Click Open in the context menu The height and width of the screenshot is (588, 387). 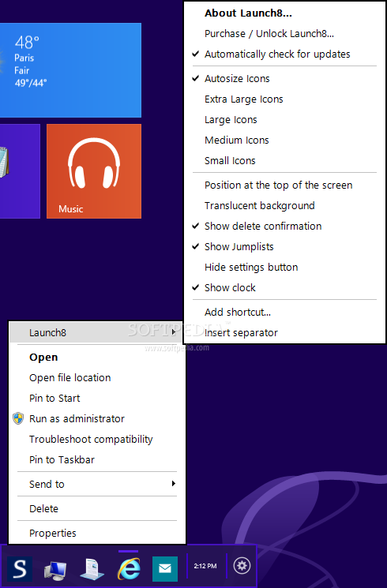coord(97,358)
